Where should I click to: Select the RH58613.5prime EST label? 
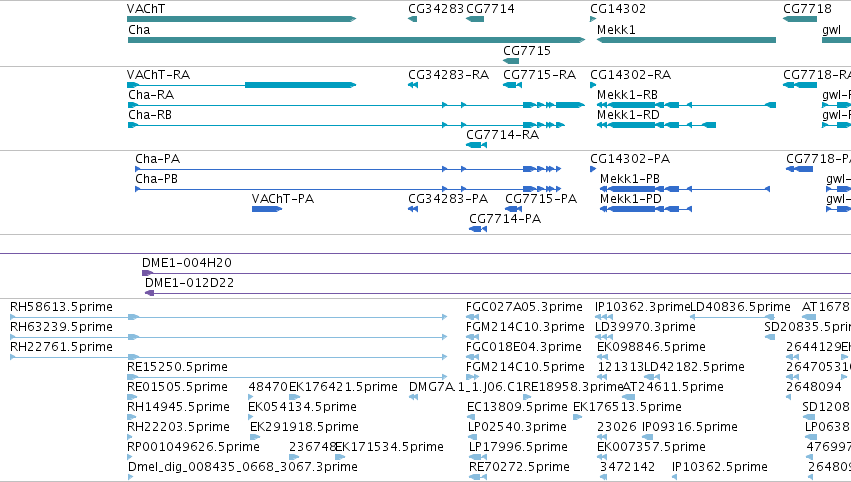tap(61, 307)
